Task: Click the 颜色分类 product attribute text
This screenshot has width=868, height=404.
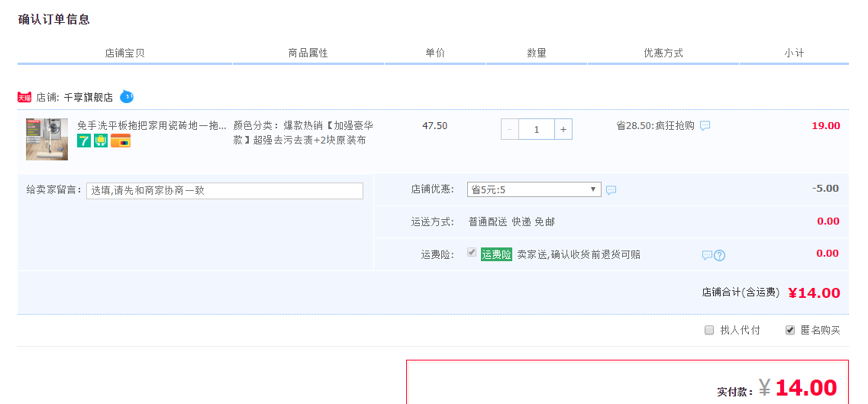Action: pyautogui.click(x=303, y=133)
